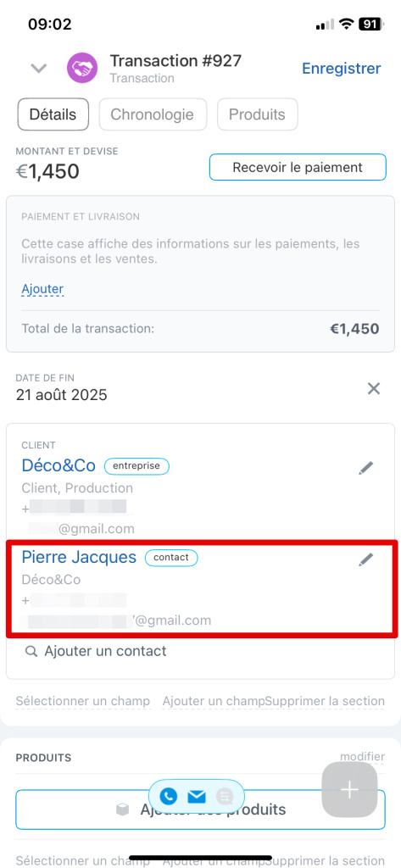Open Pierre Jacques contact profile
This screenshot has width=401, height=868.
click(79, 558)
